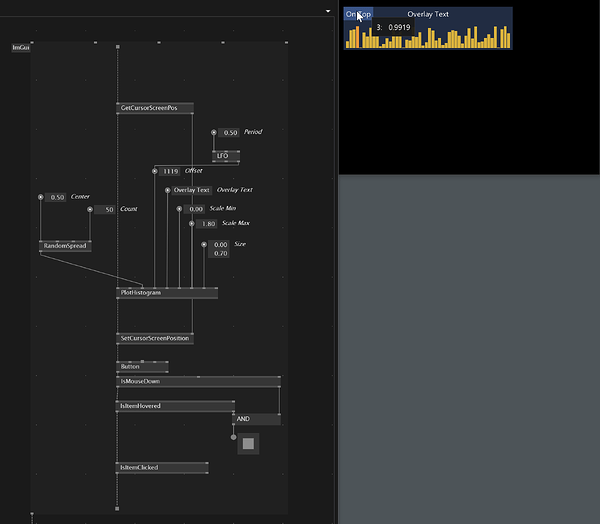Image resolution: width=600 pixels, height=524 pixels.
Task: Click the Overlay Text input pin circle
Action: 167,189
